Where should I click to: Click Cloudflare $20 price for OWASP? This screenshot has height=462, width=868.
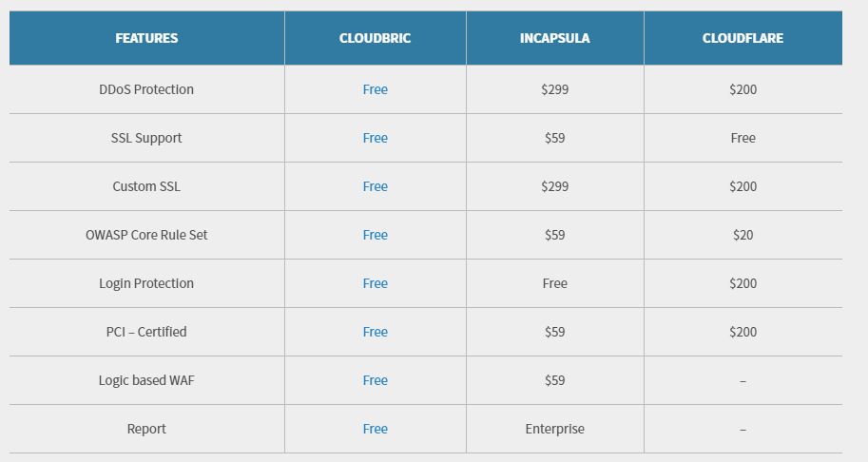743,235
